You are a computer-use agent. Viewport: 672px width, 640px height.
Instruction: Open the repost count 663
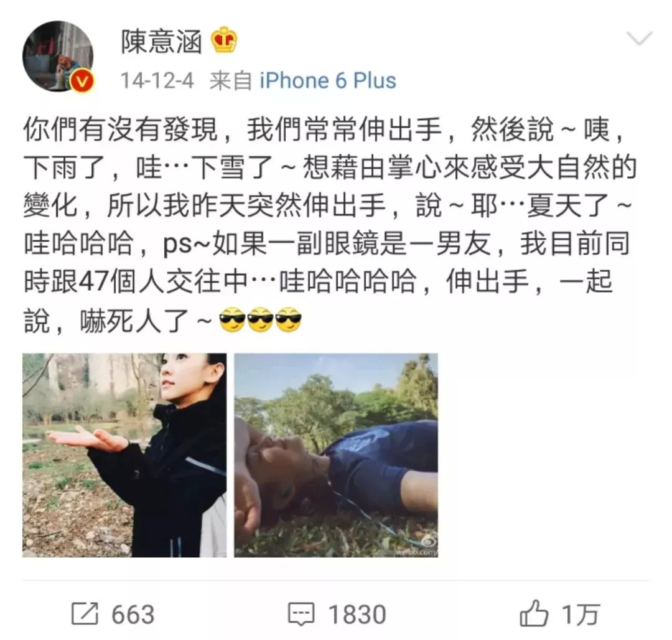tap(133, 614)
